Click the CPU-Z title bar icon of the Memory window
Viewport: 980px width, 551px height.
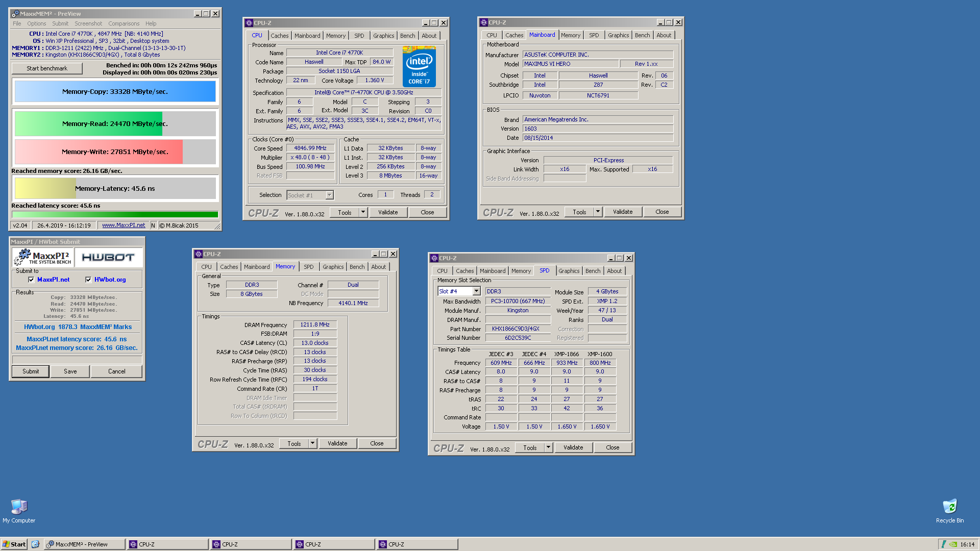pyautogui.click(x=199, y=254)
